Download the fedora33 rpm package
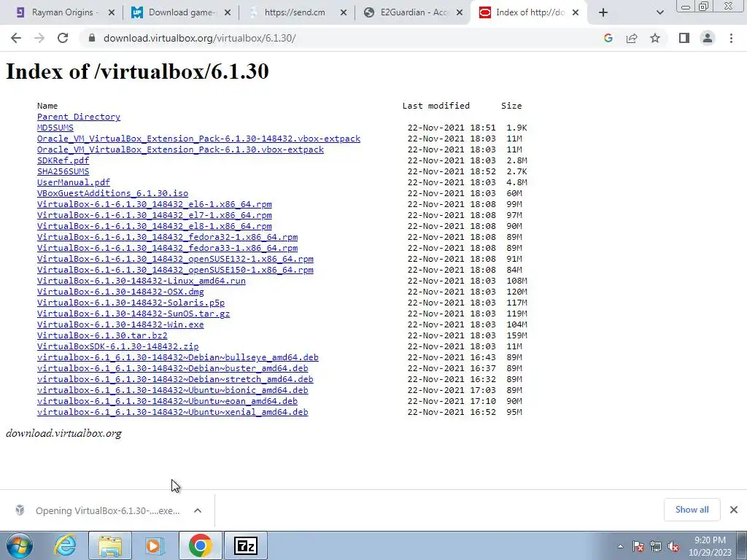The height and width of the screenshot is (560, 747). (167, 248)
